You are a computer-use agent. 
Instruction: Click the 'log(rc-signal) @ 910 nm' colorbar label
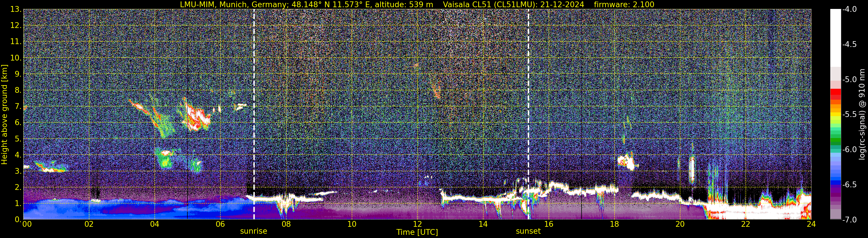862,114
